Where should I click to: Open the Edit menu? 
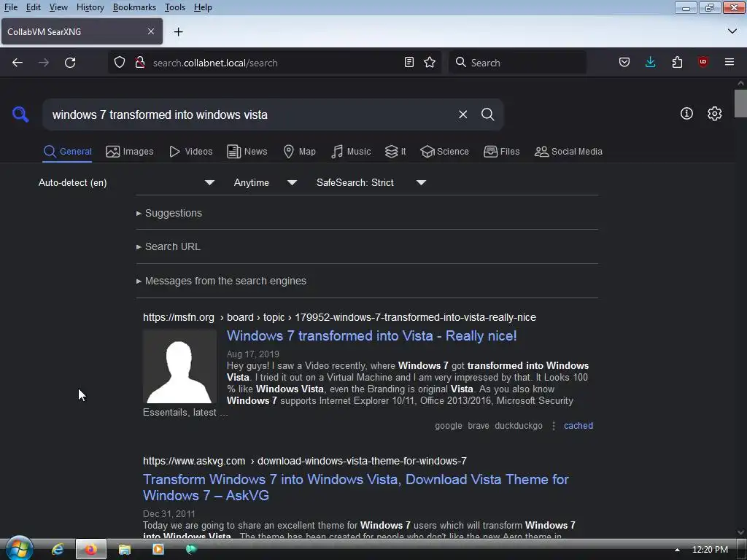click(33, 7)
